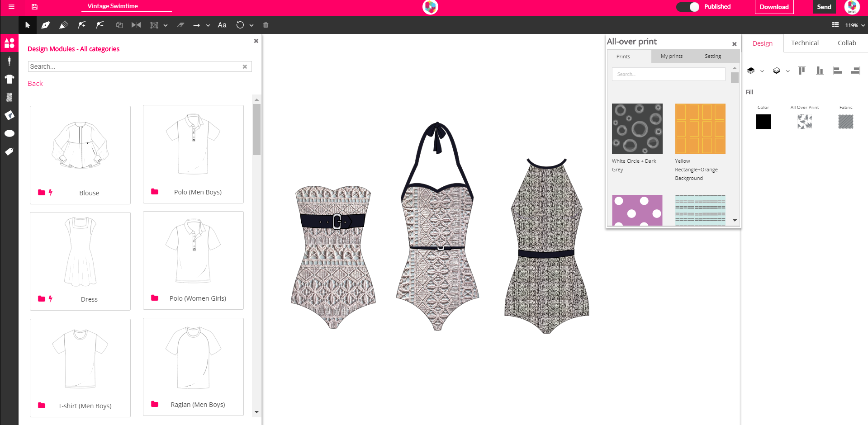Click the Back link in Design Modules

[35, 83]
